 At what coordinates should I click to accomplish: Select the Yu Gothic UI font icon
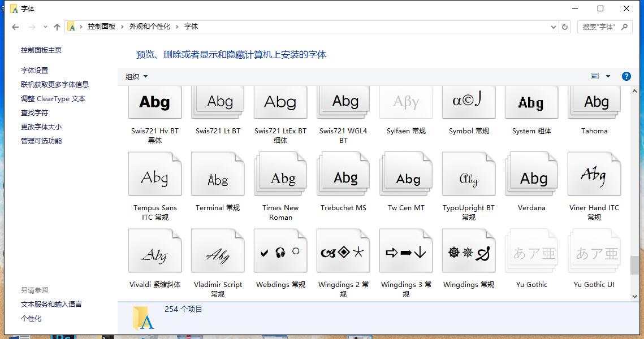click(x=594, y=251)
